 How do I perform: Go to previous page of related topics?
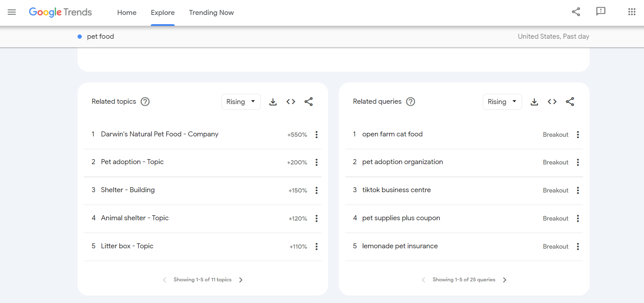click(x=165, y=280)
